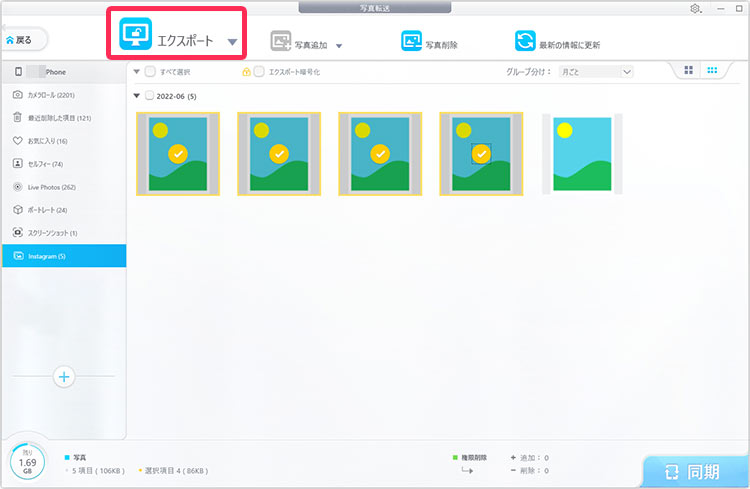Click the refresh (最新の情報に更新) icon
Screen dimensions: 750x489
point(525,41)
